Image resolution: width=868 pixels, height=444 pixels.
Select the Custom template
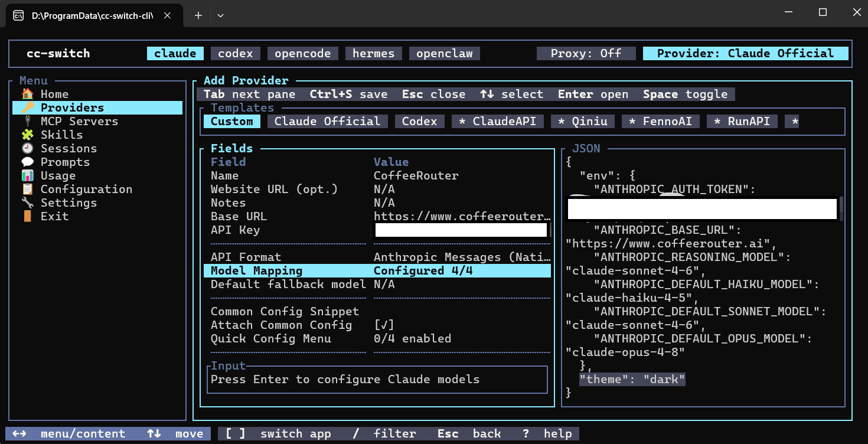(x=232, y=121)
